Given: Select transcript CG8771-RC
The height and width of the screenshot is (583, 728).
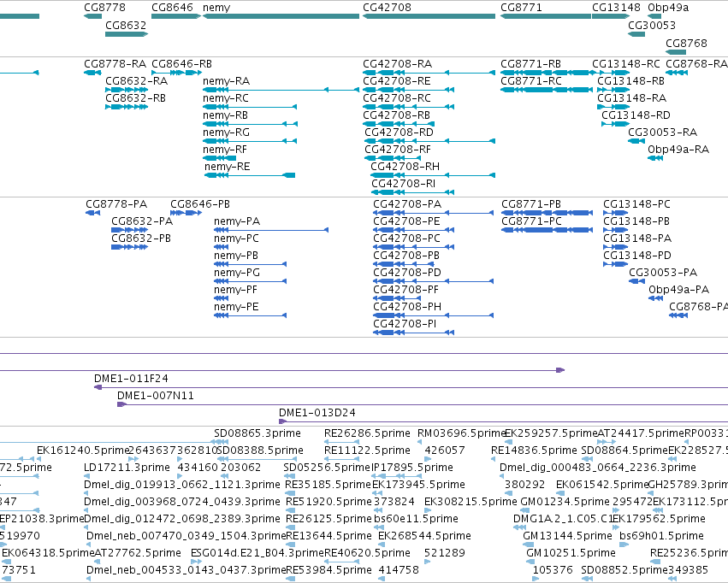Looking at the screenshot, I should [547, 90].
